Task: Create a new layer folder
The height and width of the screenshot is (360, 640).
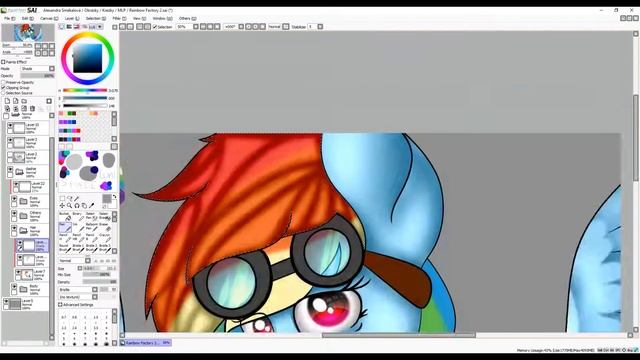Action: click(24, 101)
